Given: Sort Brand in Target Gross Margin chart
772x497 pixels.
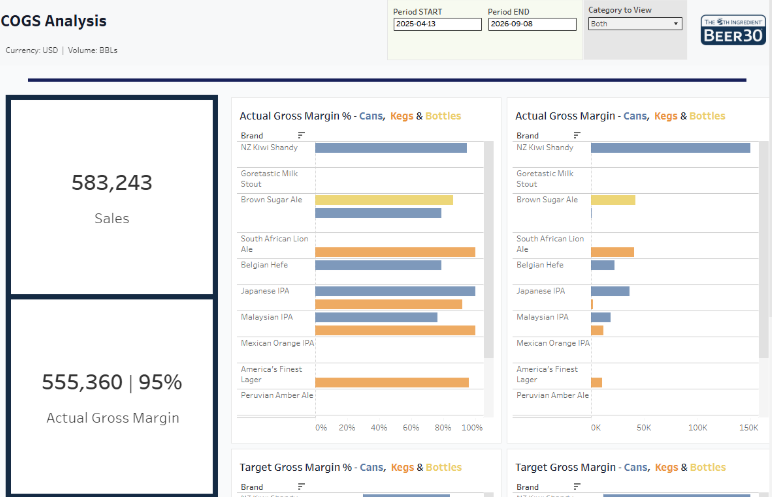Looking at the screenshot, I should tap(577, 487).
